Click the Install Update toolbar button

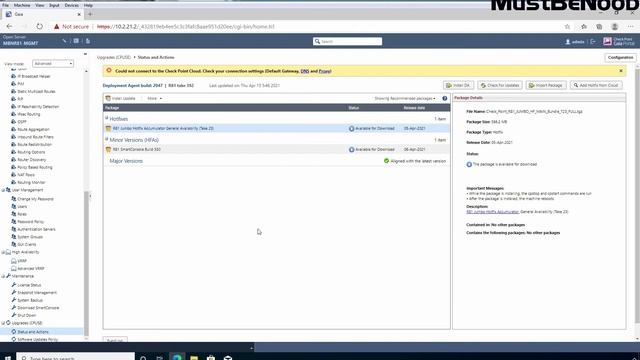120,98
